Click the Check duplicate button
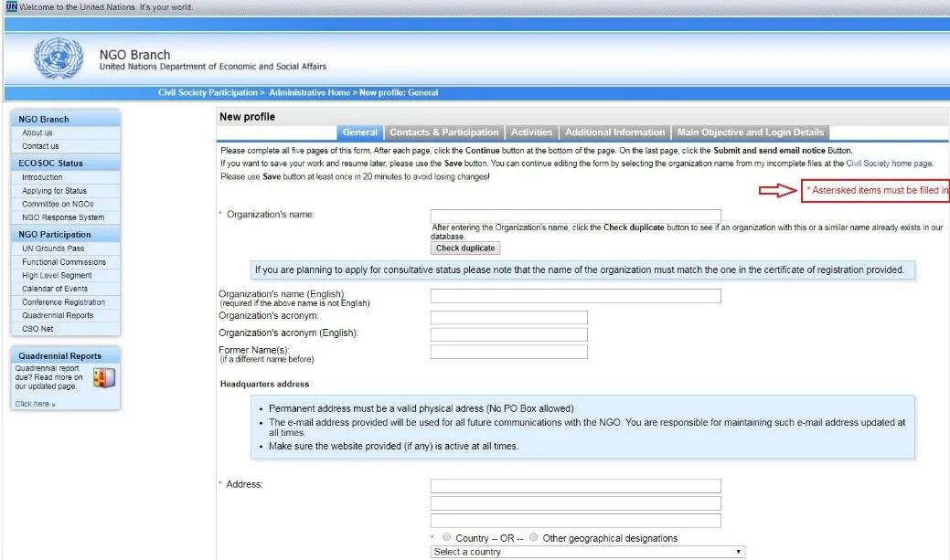The width and height of the screenshot is (950, 560). click(465, 248)
